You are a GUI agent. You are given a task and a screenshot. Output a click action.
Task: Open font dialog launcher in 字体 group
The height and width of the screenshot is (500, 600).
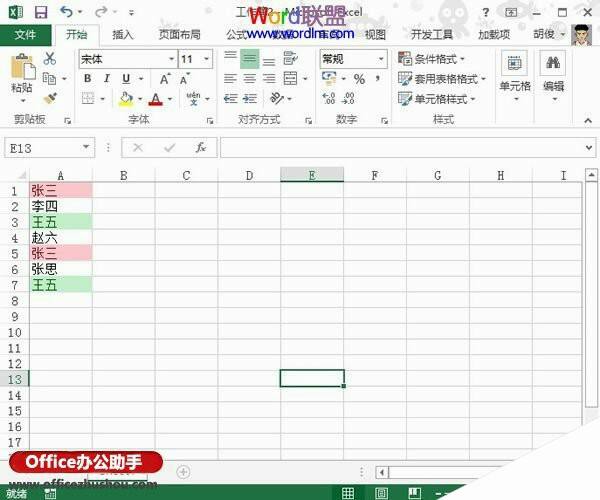click(x=210, y=121)
